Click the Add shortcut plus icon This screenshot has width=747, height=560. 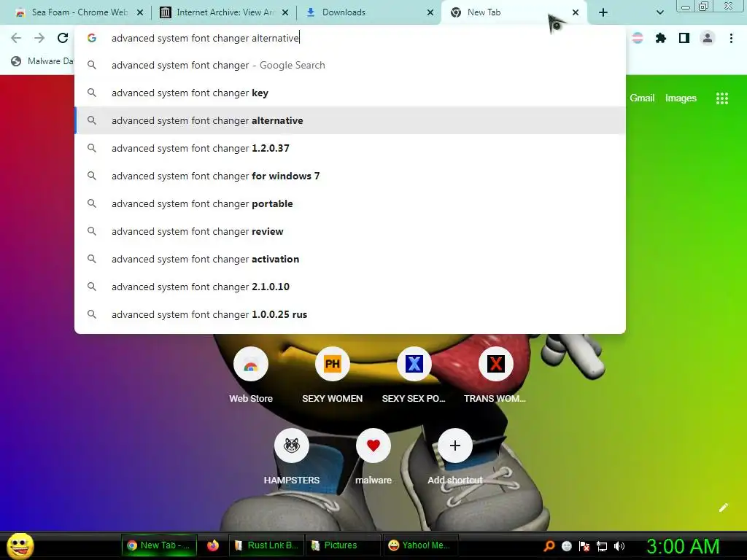(x=455, y=446)
